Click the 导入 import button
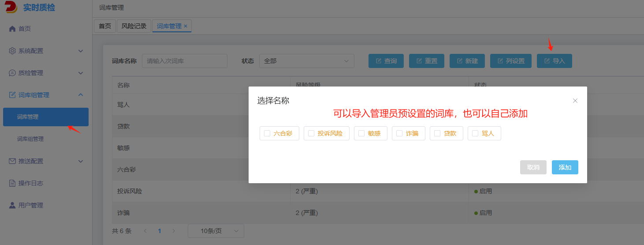The image size is (644, 245). point(554,61)
